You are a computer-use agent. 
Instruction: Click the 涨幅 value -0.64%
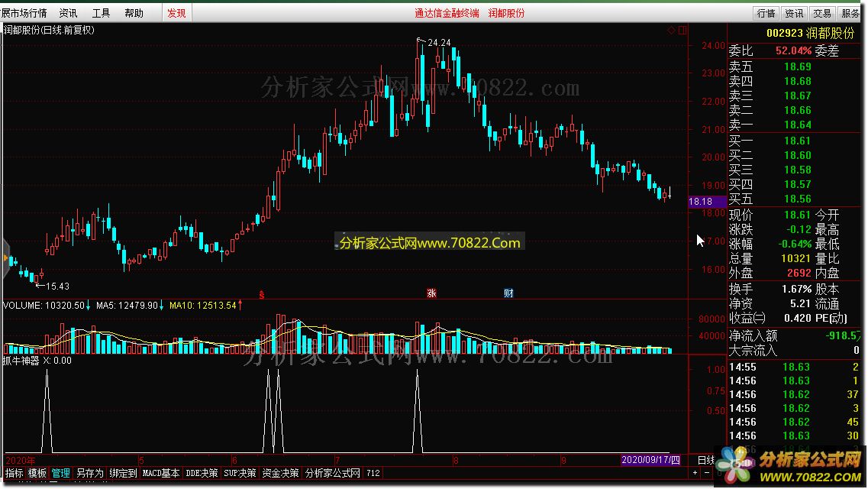(x=795, y=244)
